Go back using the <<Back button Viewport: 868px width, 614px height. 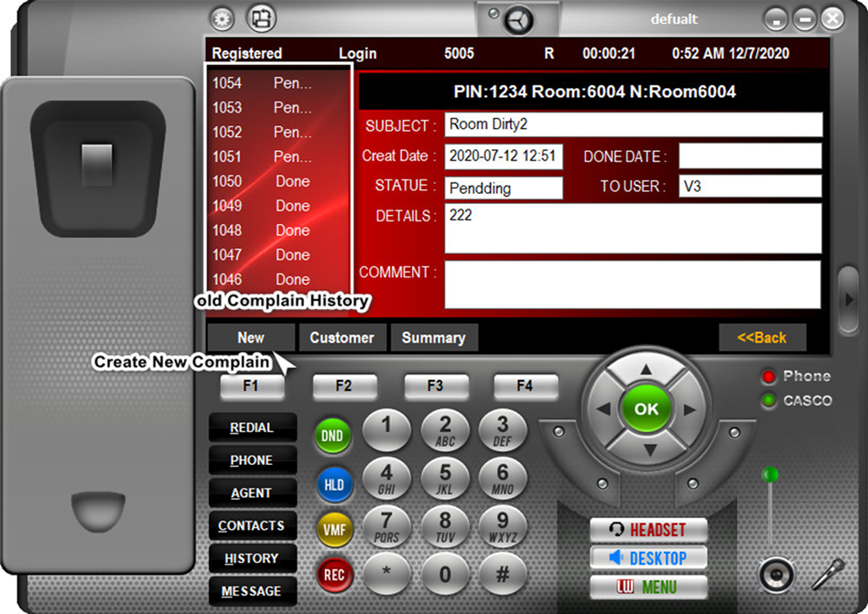(x=762, y=338)
